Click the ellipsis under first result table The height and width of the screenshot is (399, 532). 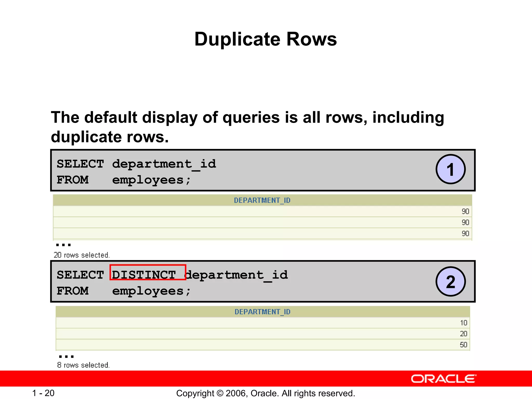pos(63,245)
